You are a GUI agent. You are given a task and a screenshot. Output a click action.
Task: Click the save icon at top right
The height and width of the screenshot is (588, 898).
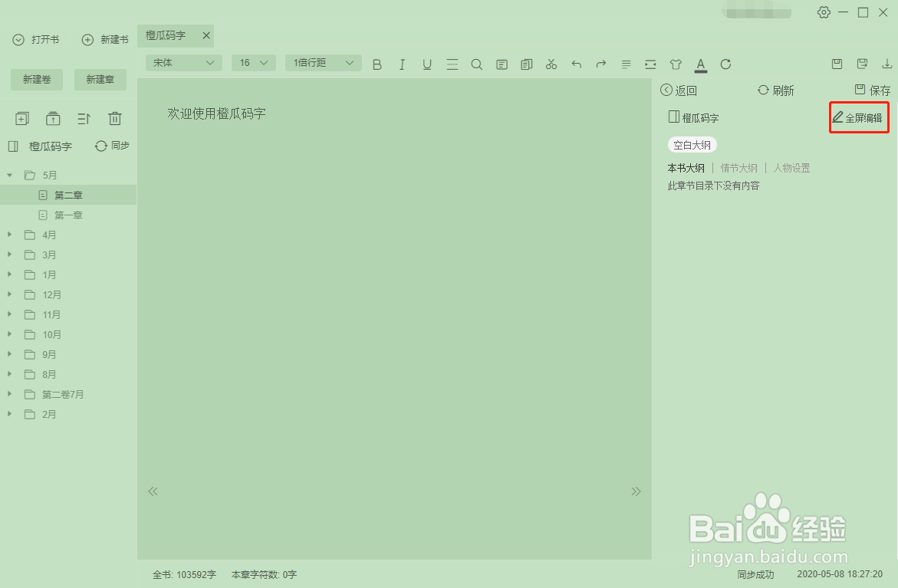(837, 64)
